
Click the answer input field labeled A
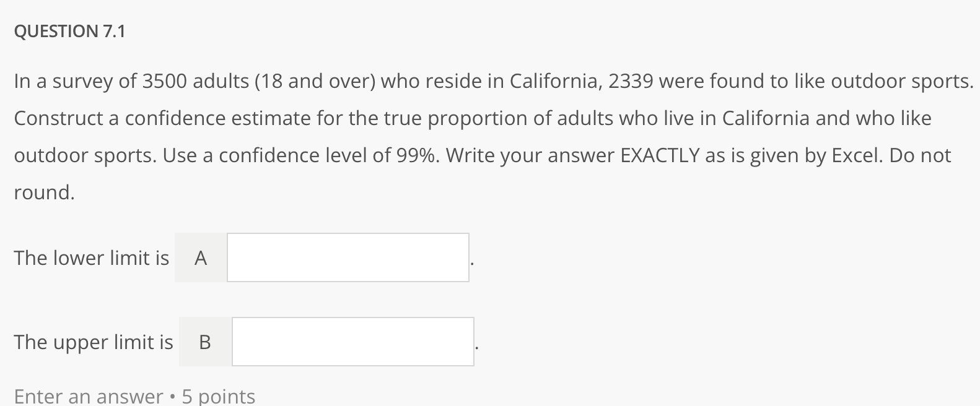(x=347, y=257)
